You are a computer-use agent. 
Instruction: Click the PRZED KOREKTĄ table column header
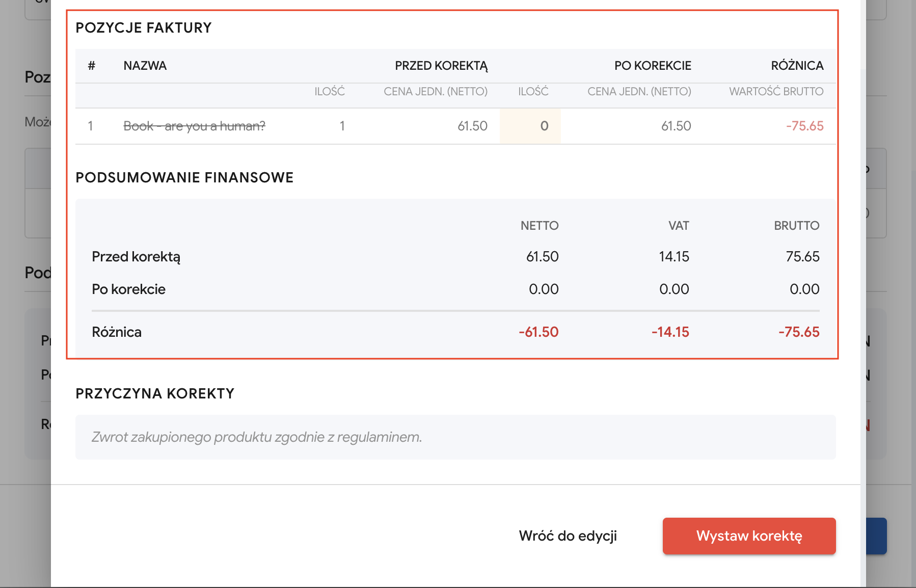click(x=441, y=66)
